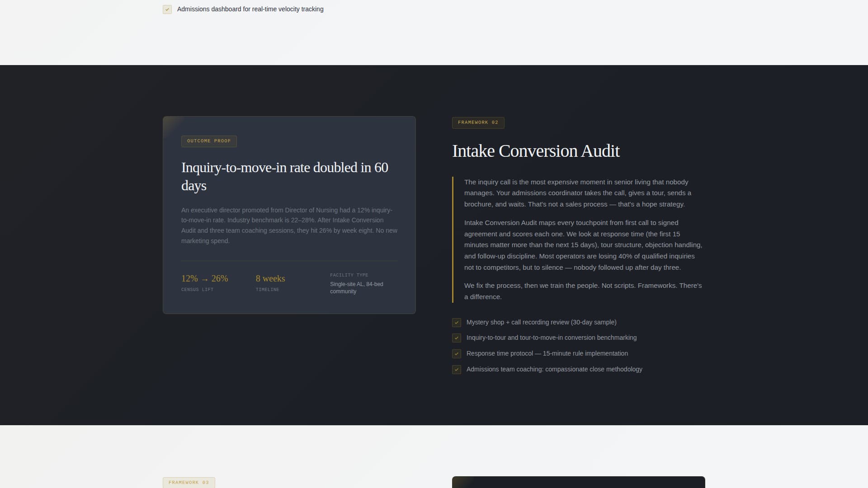Click the FRAMEWORK 02 badge
868x488 pixels.
pos(478,122)
